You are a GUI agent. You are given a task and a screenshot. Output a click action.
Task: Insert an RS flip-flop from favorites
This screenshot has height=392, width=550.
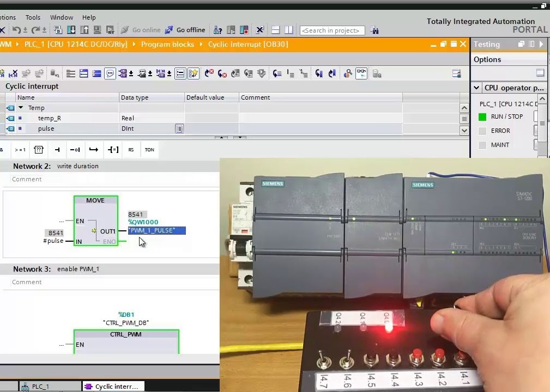131,150
